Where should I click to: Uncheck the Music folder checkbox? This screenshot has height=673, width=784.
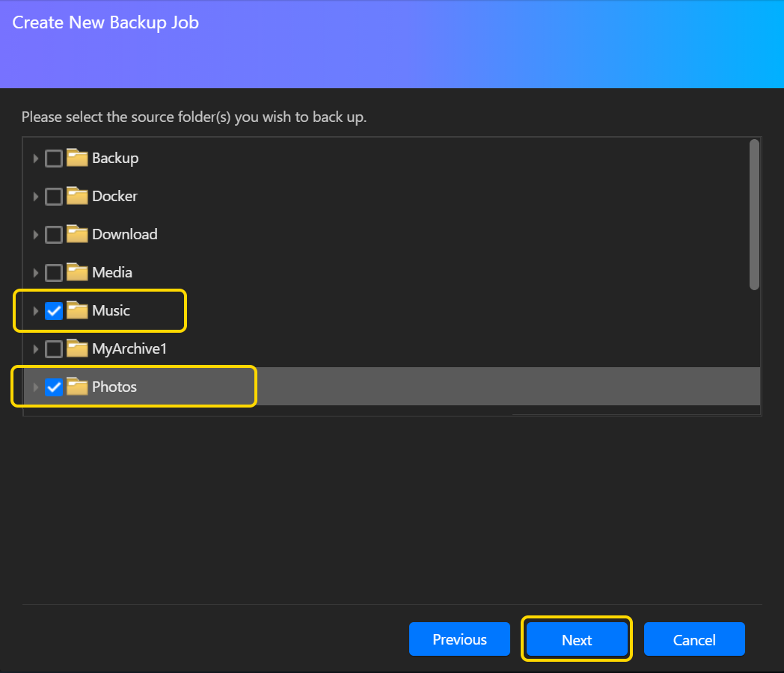tap(54, 311)
